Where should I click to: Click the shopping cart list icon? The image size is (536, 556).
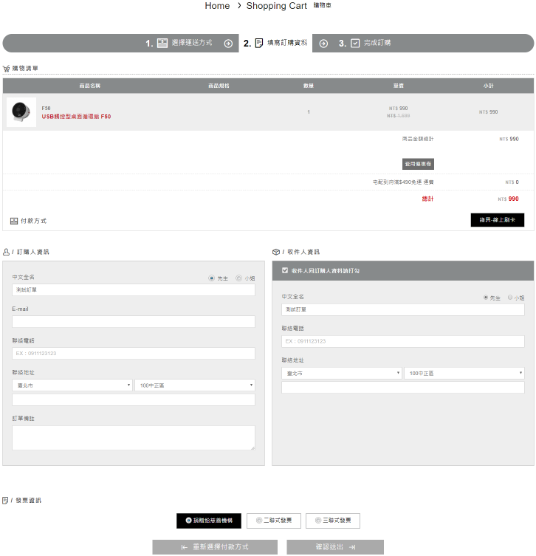[x=6, y=68]
